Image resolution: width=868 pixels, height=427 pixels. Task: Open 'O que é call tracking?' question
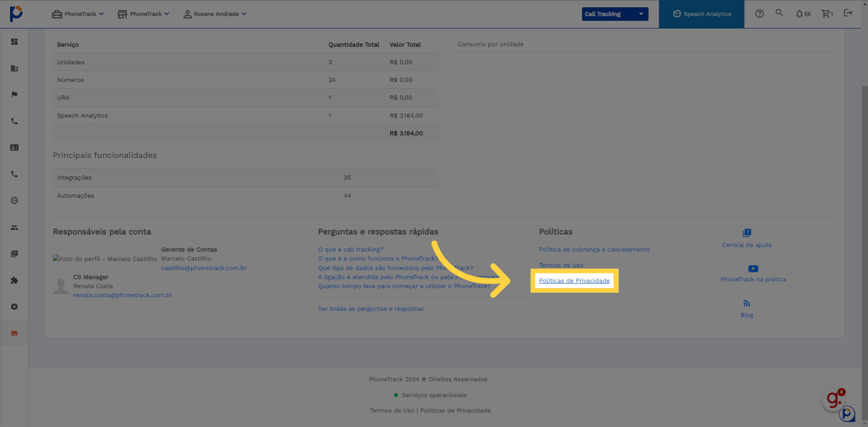(x=351, y=250)
